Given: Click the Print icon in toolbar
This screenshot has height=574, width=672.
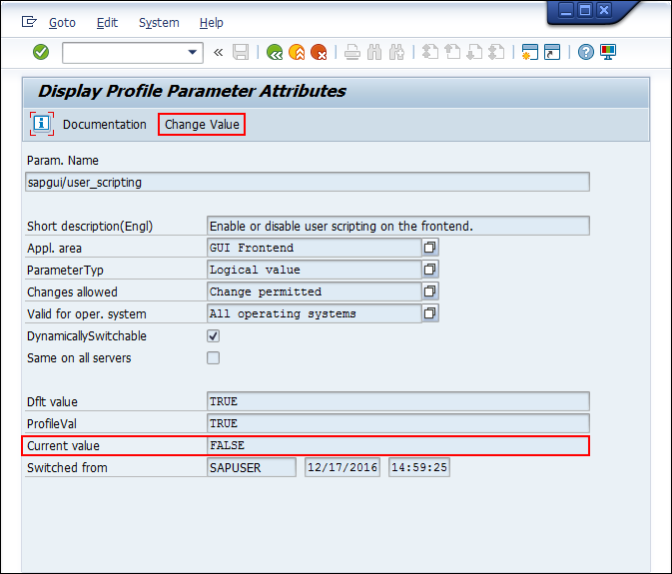Looking at the screenshot, I should click(352, 52).
